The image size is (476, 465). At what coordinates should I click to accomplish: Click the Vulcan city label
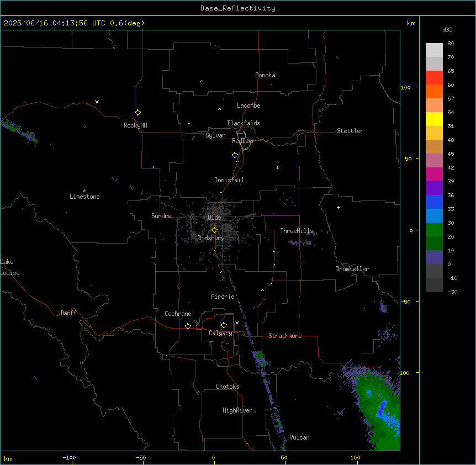[300, 437]
